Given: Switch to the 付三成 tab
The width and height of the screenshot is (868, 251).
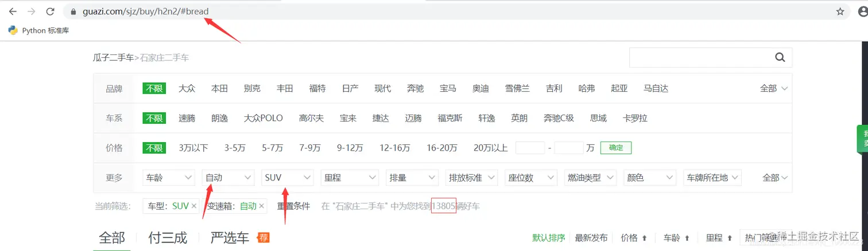Looking at the screenshot, I should pyautogui.click(x=168, y=238).
